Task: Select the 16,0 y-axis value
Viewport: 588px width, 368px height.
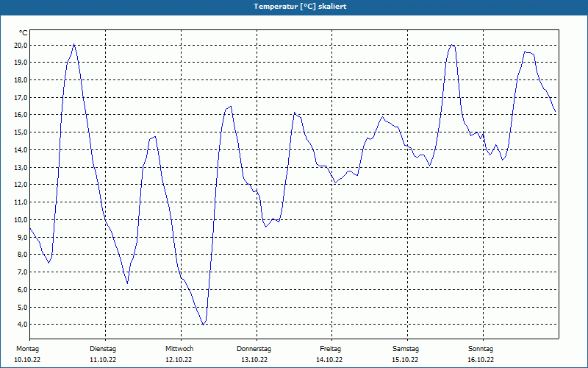Action: (21, 115)
